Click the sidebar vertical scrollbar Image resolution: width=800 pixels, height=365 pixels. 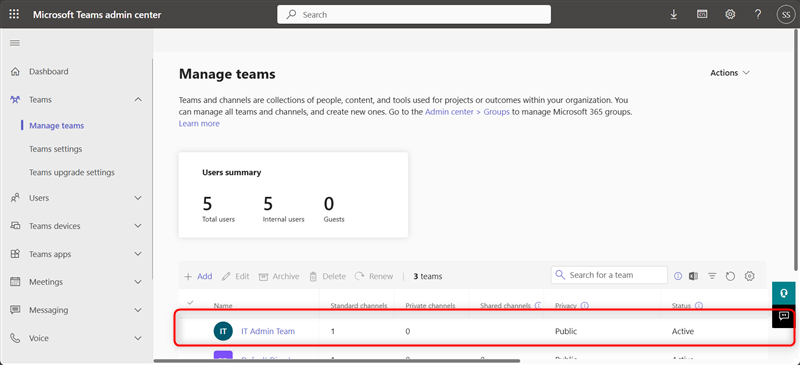point(152,168)
